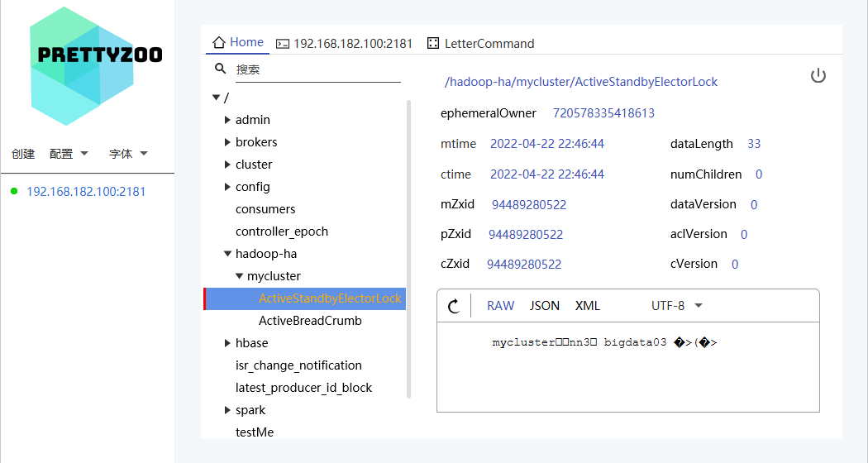This screenshot has height=463, width=868.
Task: Click the cVersion value 0
Action: coord(735,265)
